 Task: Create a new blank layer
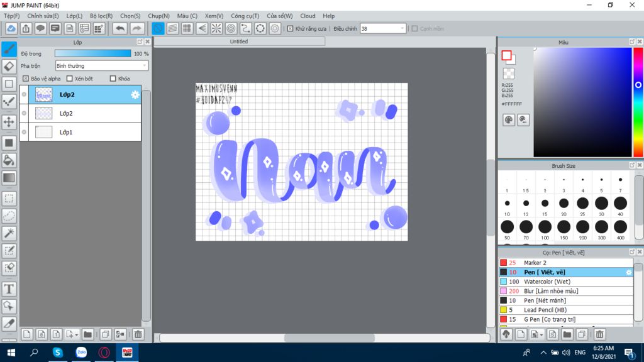click(x=26, y=334)
